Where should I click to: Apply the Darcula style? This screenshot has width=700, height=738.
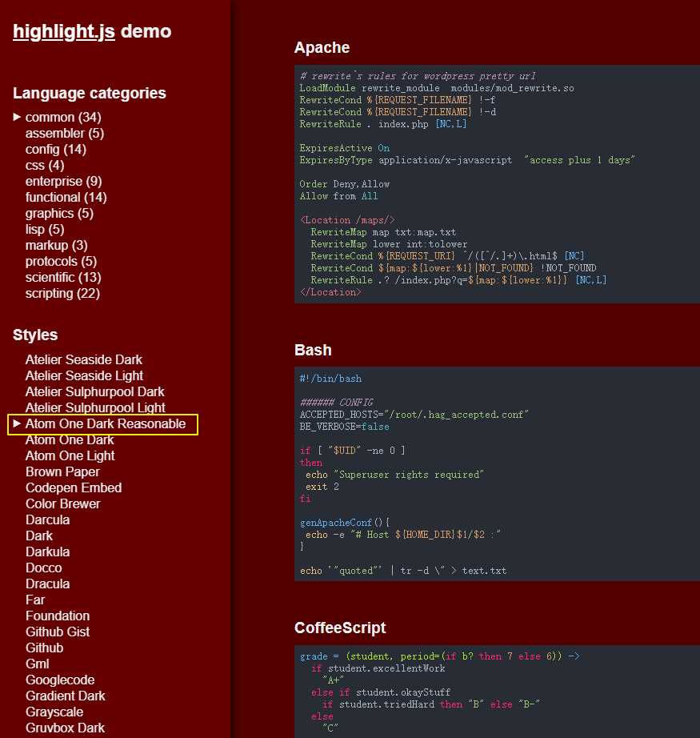point(47,519)
